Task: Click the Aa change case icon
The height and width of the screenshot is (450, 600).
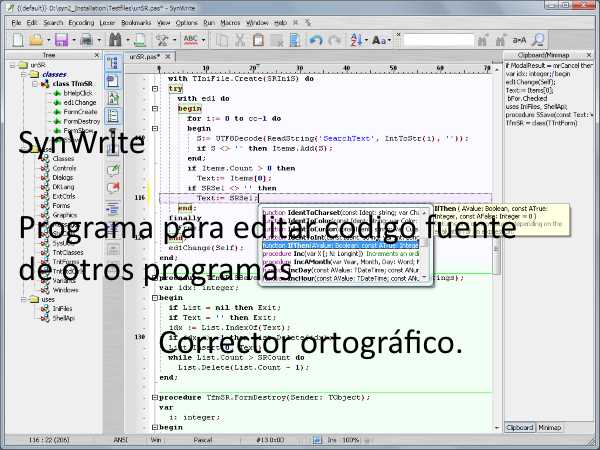Action: 378,40
